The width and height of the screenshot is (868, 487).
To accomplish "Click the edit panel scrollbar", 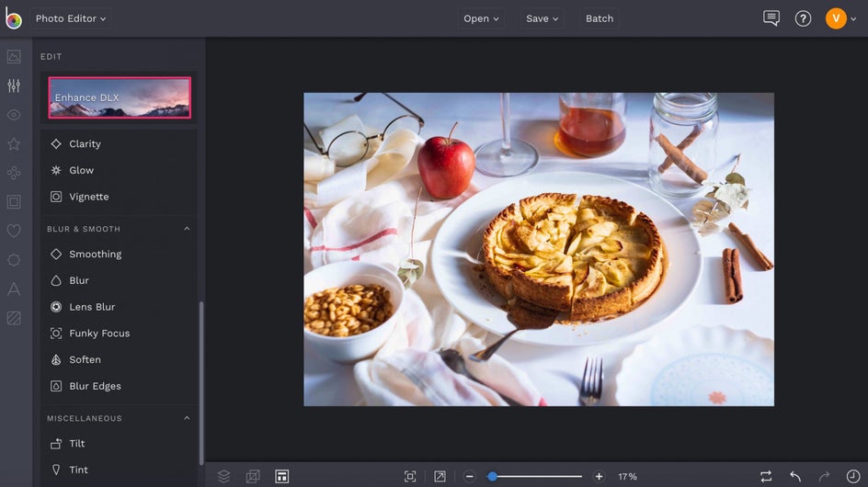I will tap(201, 383).
